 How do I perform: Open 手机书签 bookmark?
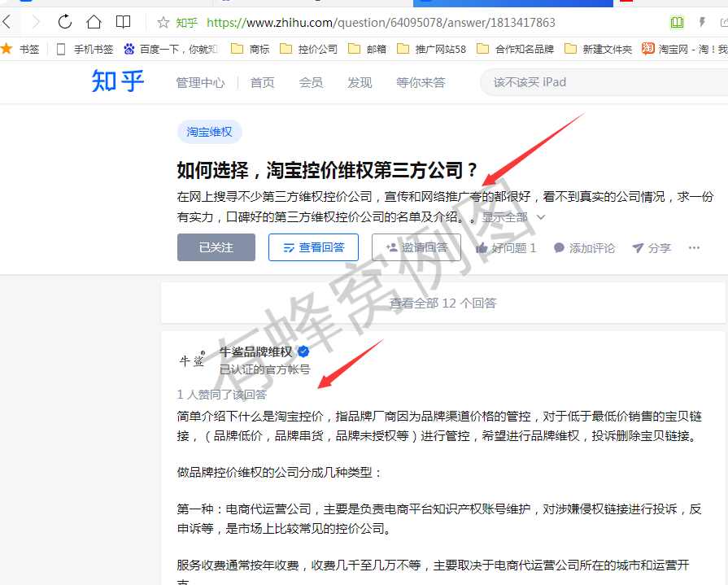tap(85, 49)
